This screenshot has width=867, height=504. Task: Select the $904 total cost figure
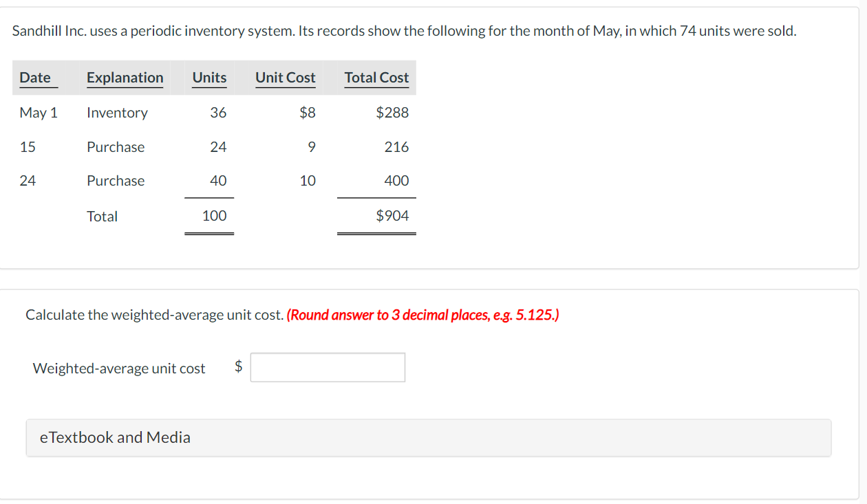pos(392,215)
